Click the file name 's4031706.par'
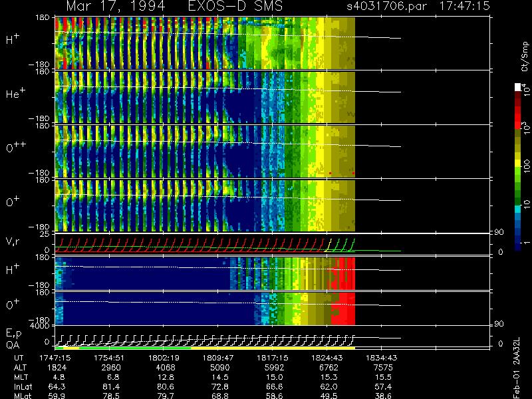The width and height of the screenshot is (532, 399). click(x=386, y=6)
